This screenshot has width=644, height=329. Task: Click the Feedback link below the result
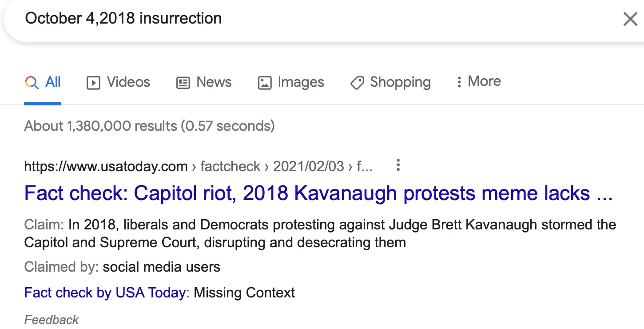52,320
